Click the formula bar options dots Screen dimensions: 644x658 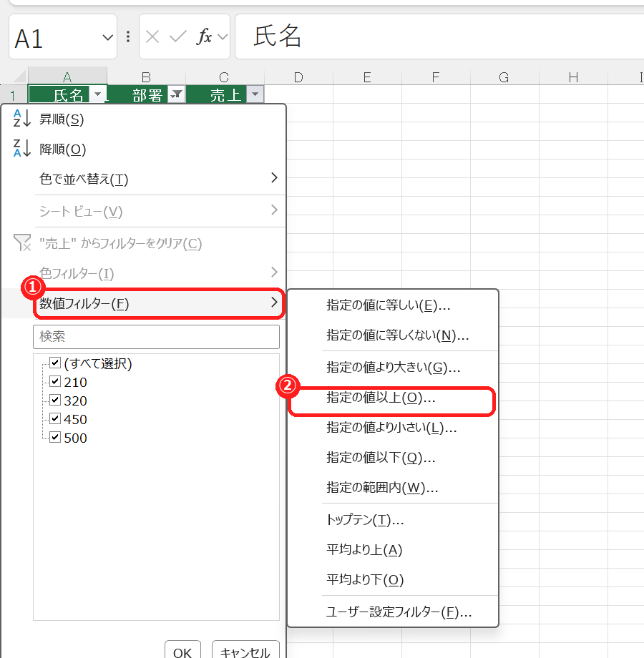coord(128,37)
